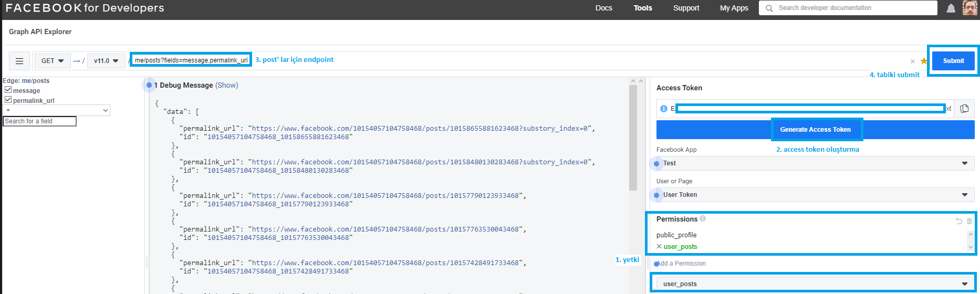Show the debug message

[227, 85]
